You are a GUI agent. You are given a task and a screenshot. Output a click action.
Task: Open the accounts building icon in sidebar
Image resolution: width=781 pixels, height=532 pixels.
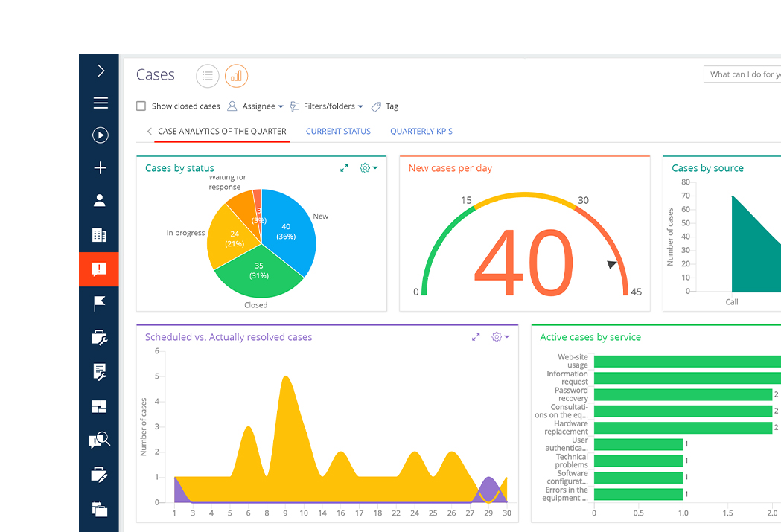point(100,235)
